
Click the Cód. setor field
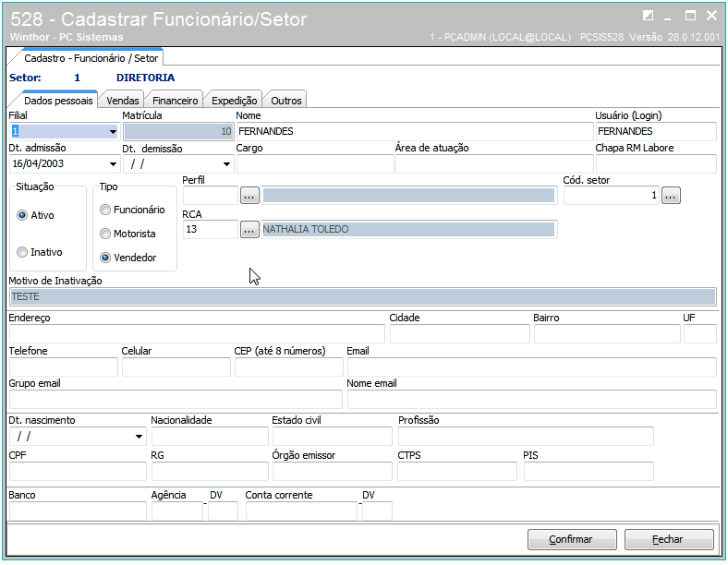612,196
